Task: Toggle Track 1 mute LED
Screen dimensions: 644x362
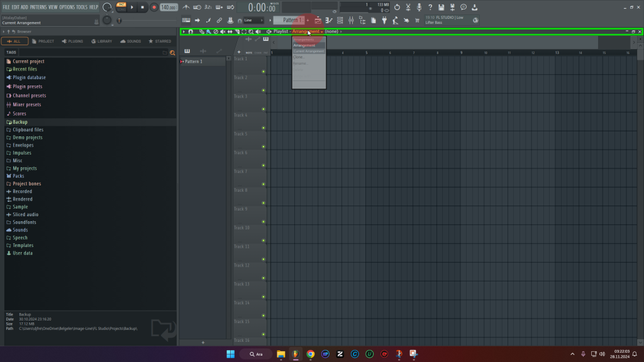Action: click(x=264, y=72)
